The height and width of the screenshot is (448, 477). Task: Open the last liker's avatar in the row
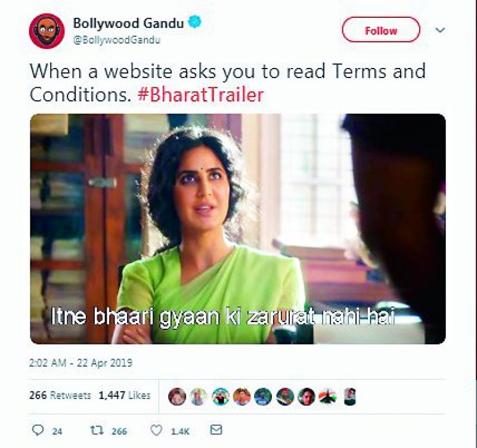[350, 397]
